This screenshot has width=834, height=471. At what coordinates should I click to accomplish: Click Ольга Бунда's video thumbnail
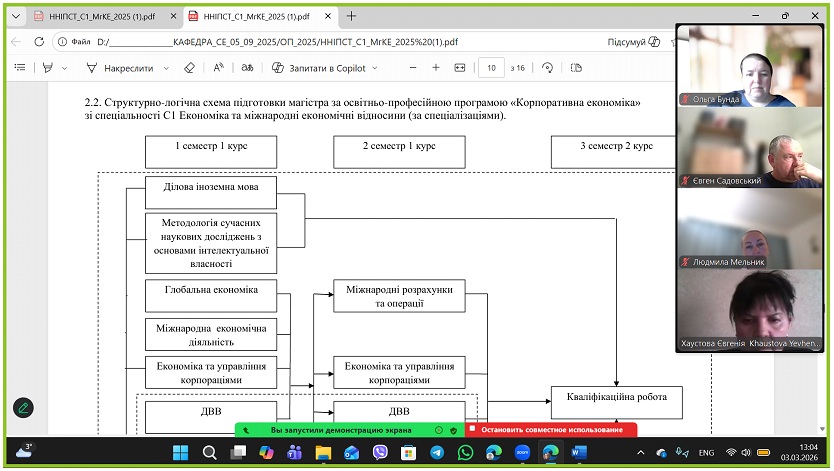click(751, 64)
